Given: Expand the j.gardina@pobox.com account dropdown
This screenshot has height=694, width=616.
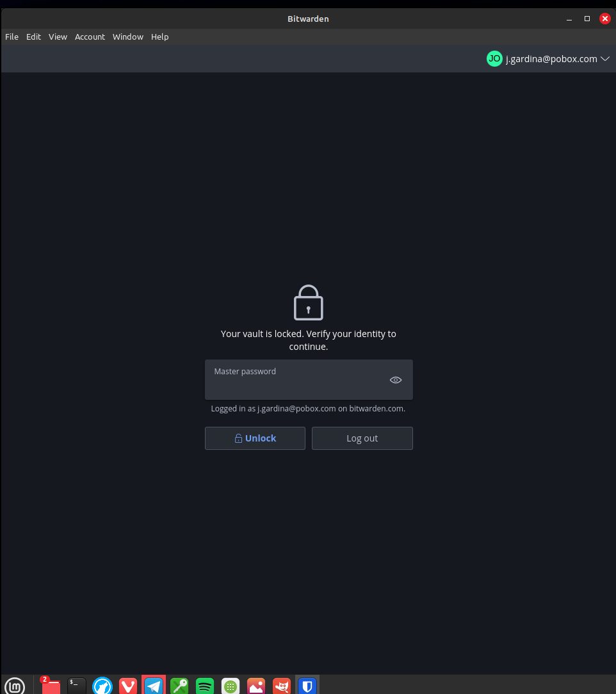Looking at the screenshot, I should (604, 58).
